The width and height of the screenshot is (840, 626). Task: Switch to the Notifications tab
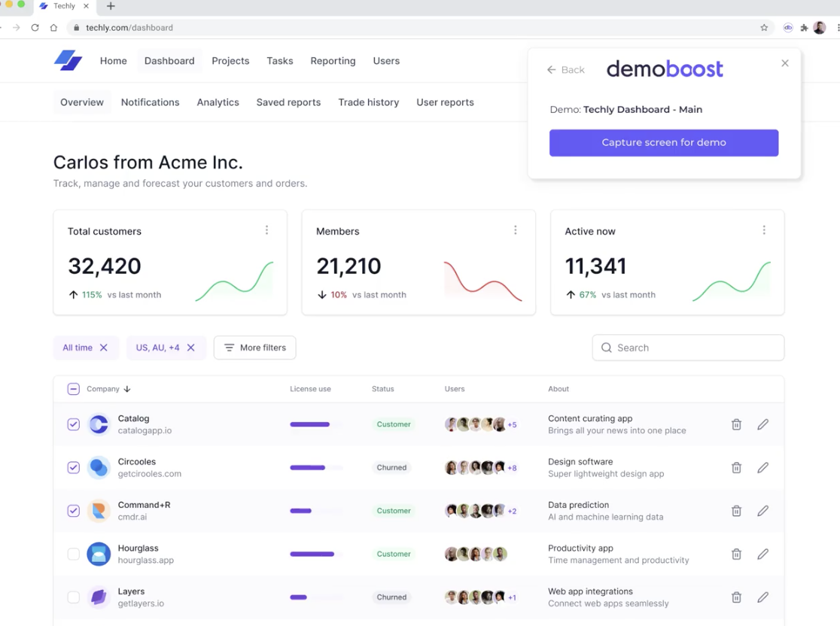coord(150,102)
